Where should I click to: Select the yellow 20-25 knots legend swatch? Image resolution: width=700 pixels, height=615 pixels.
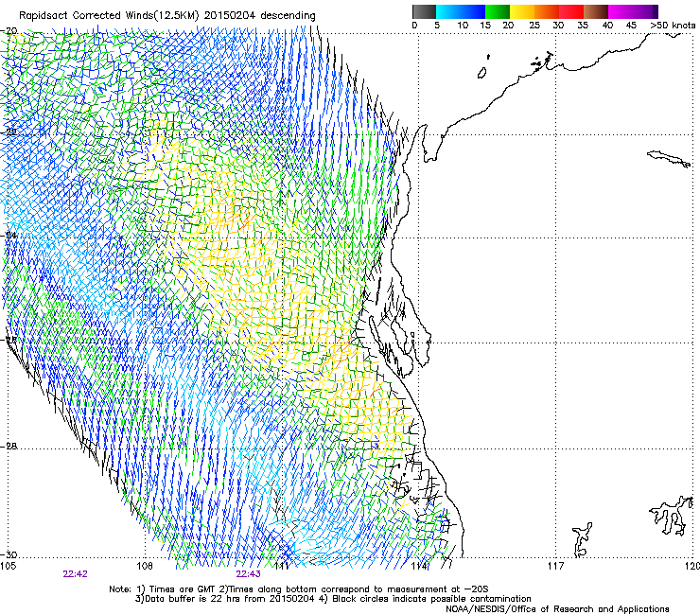522,11
